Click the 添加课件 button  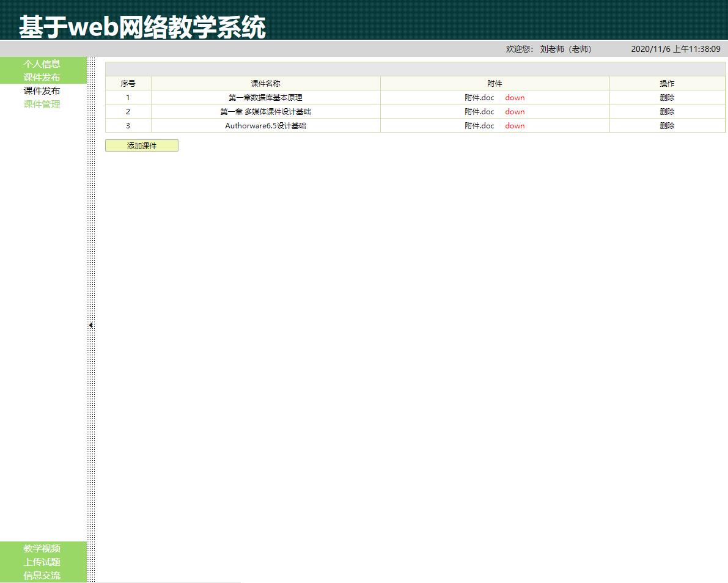pos(141,145)
